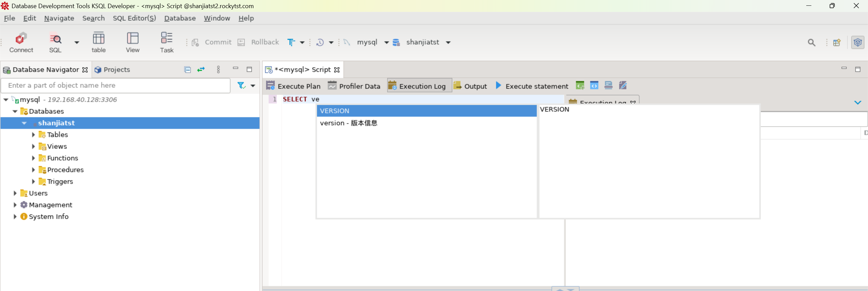Open the shanjiatst database selector dropdown
The image size is (868, 291).
pyautogui.click(x=448, y=42)
